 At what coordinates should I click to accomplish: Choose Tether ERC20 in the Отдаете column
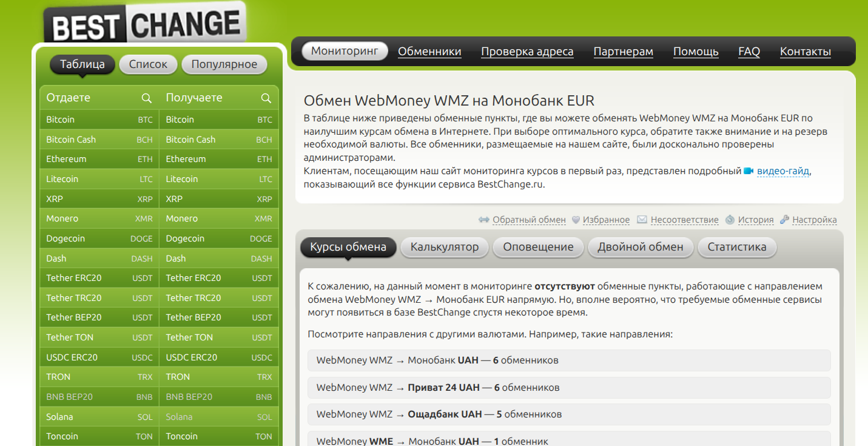point(99,278)
